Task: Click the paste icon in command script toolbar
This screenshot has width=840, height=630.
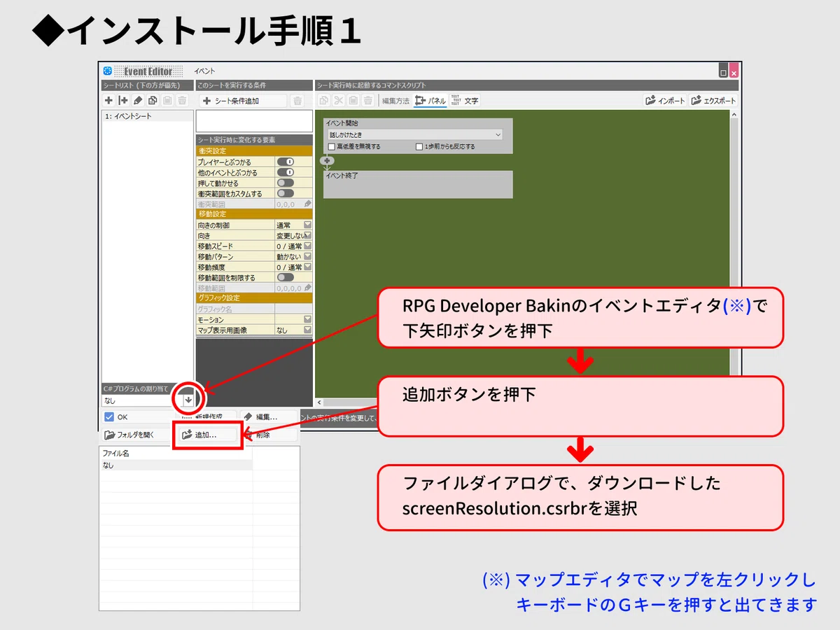Action: pyautogui.click(x=353, y=101)
